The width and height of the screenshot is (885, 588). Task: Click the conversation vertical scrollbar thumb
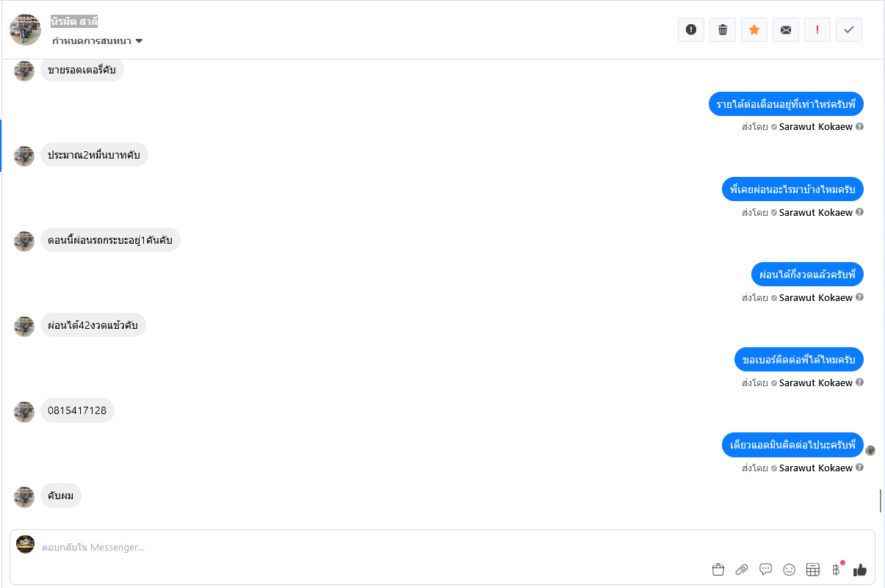(x=881, y=501)
